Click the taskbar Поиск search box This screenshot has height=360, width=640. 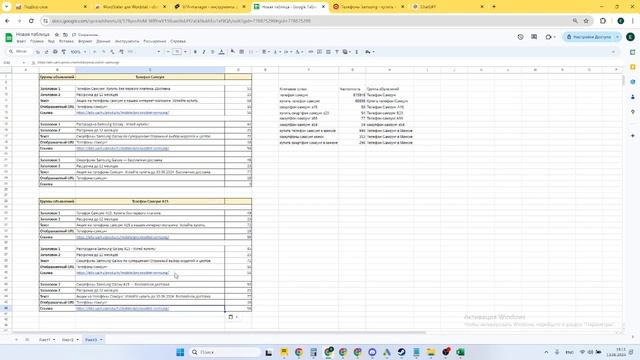[x=224, y=352]
